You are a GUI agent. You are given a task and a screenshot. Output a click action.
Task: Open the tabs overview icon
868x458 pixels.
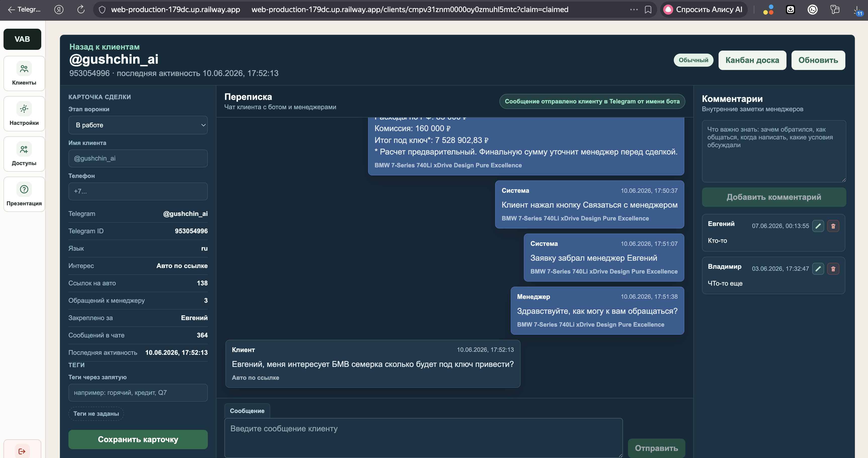pyautogui.click(x=835, y=9)
